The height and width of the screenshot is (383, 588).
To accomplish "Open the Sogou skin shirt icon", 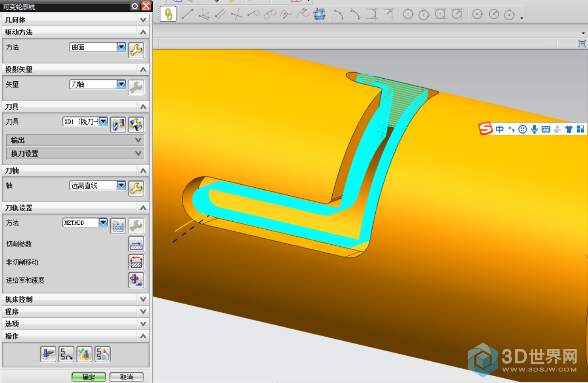I will coord(569,129).
